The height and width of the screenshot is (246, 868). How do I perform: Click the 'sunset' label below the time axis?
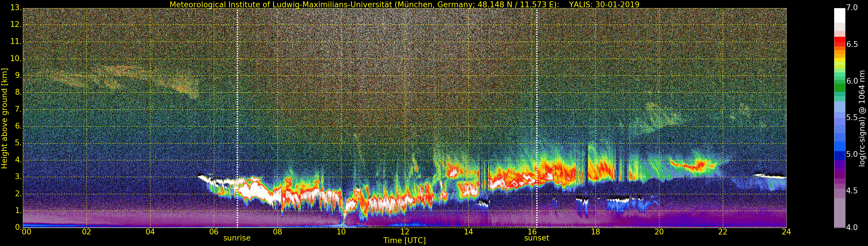click(536, 238)
